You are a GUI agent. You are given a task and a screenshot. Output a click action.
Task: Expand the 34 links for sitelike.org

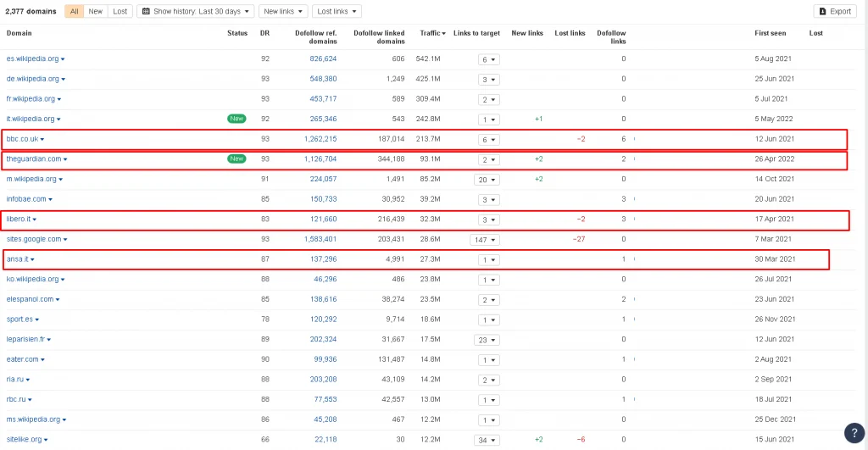pyautogui.click(x=487, y=440)
